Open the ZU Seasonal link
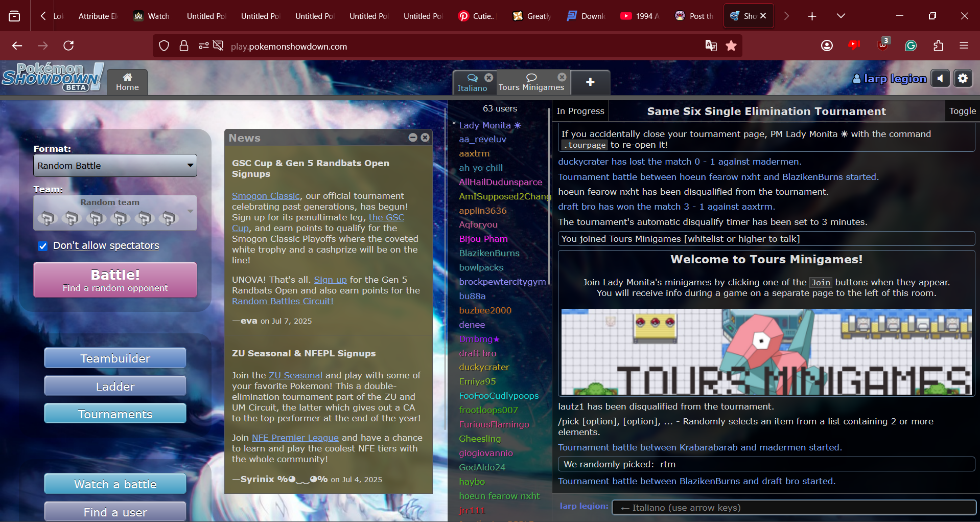This screenshot has width=980, height=522. coord(295,375)
